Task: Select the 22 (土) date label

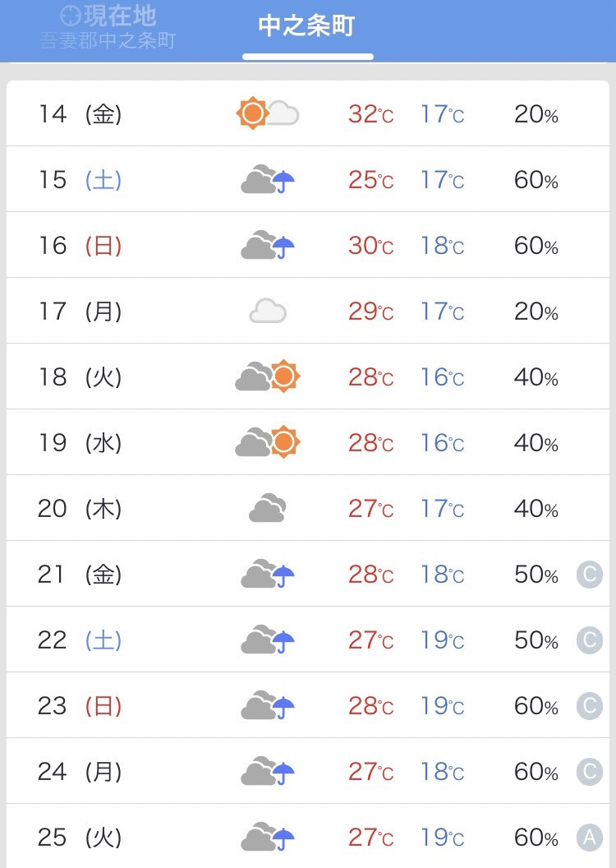Action: click(x=80, y=640)
